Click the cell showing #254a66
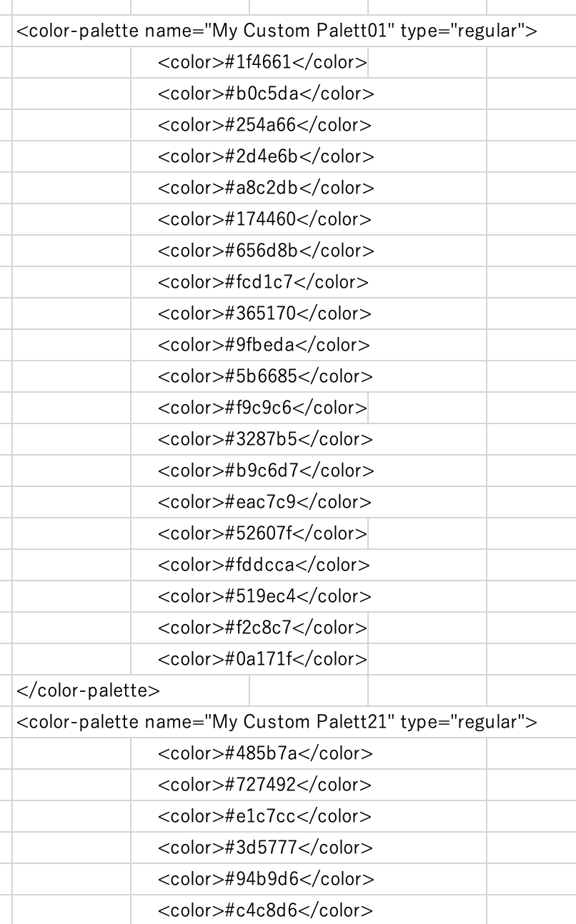This screenshot has width=576, height=924. (x=249, y=125)
